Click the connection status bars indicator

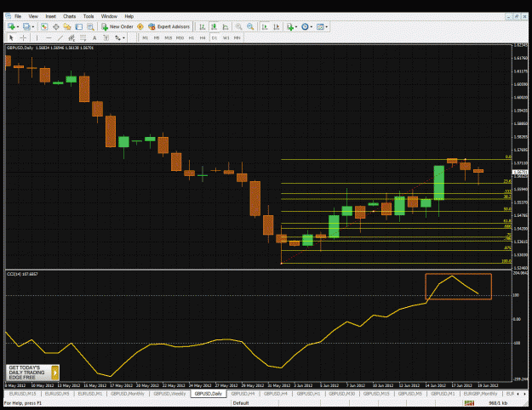click(469, 403)
